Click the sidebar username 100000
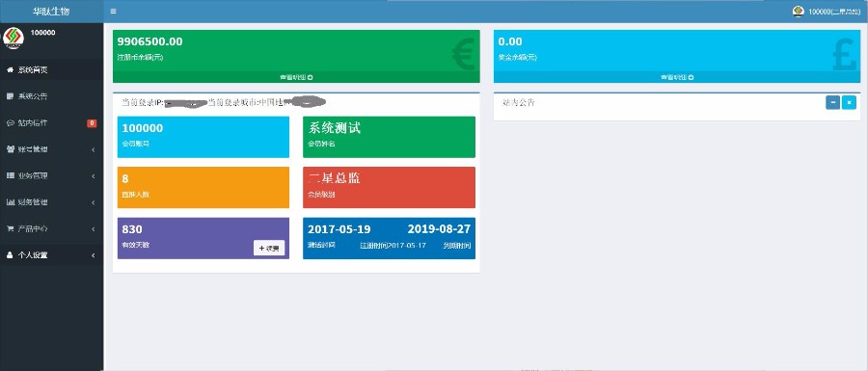Screen dimensions: 868x371 (x=42, y=33)
